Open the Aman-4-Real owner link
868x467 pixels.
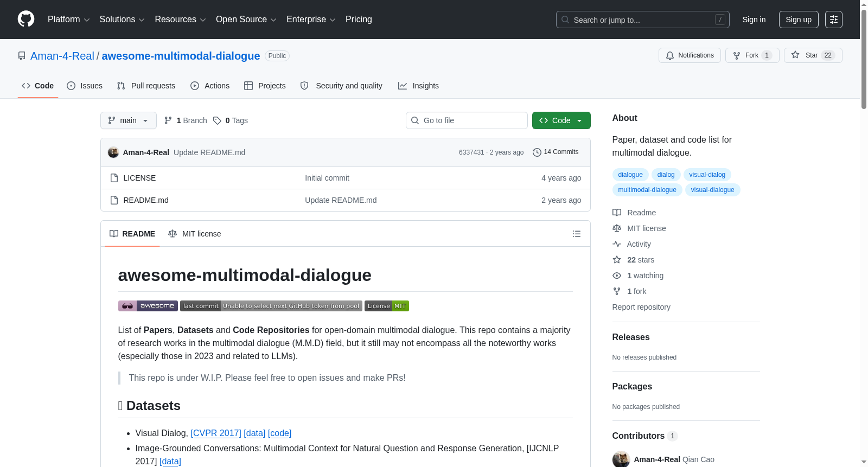coord(62,56)
